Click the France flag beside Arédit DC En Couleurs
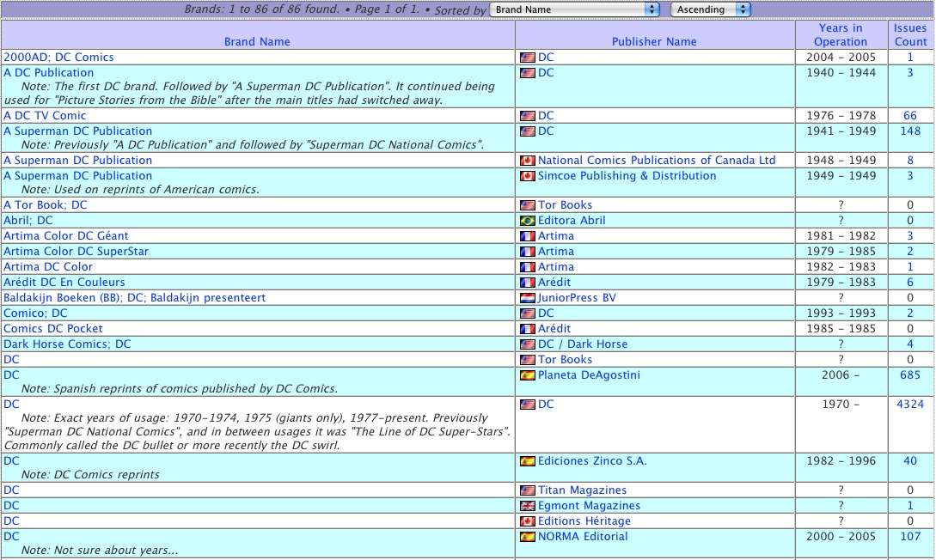 tap(527, 283)
